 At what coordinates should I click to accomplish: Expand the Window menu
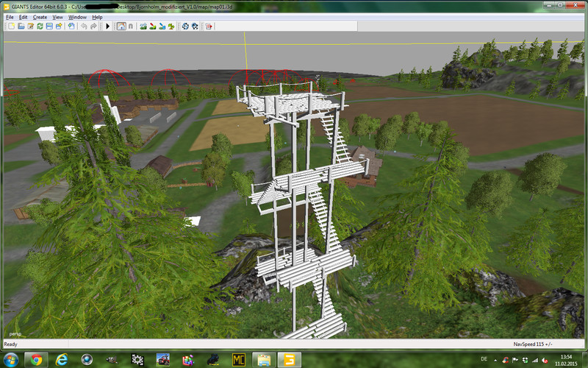click(x=77, y=16)
